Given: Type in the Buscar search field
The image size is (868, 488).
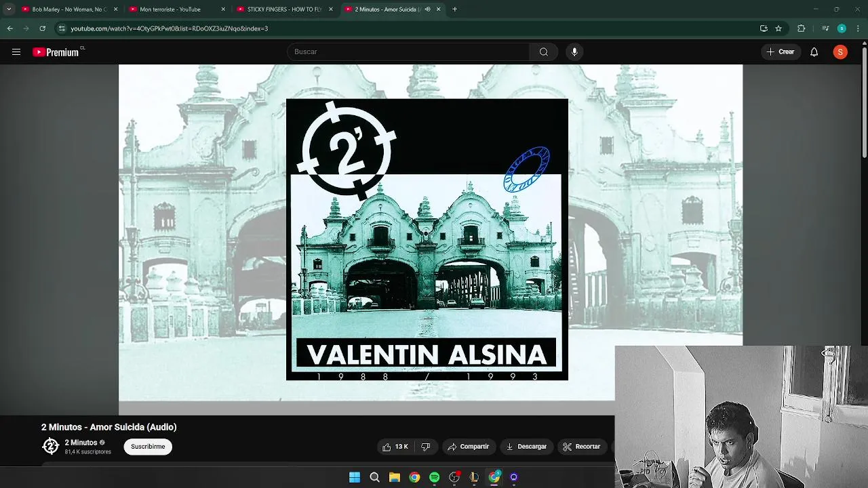Looking at the screenshot, I should 408,52.
